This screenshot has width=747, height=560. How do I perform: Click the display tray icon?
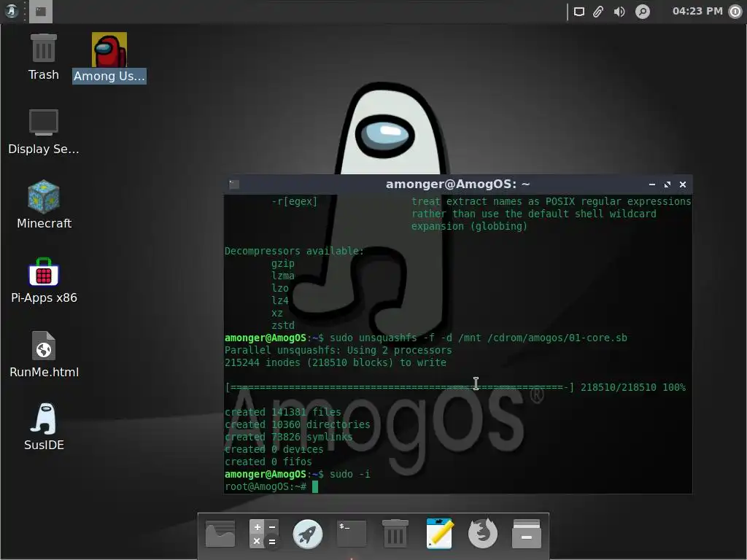(x=578, y=12)
